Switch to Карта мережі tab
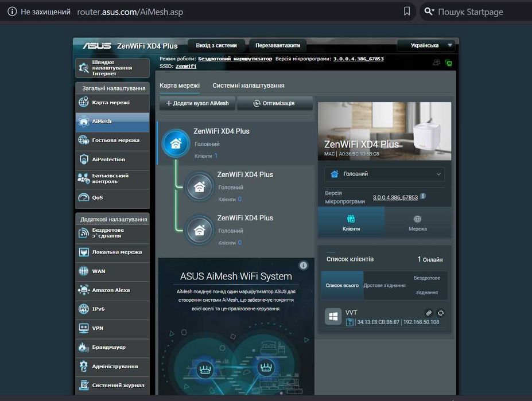Screen dimensions: 532x401 pyautogui.click(x=180, y=85)
